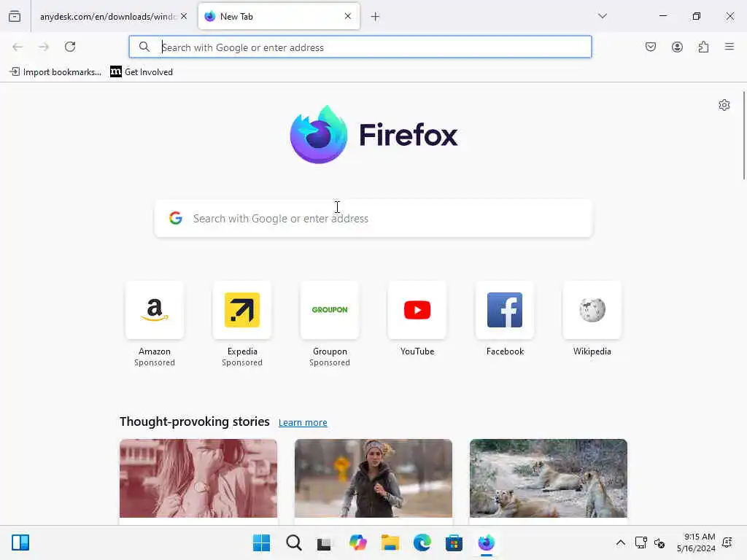Image resolution: width=747 pixels, height=560 pixels.
Task: Click Import bookmarks in bookmarks toolbar
Action: tap(55, 72)
